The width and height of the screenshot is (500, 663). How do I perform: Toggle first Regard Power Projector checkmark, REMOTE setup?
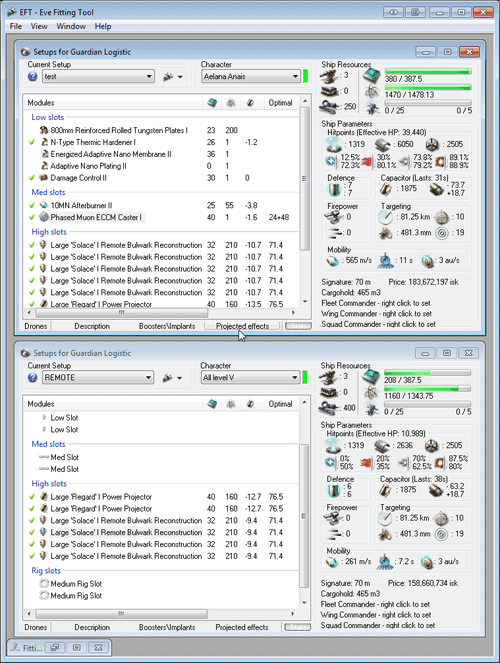click(x=32, y=496)
